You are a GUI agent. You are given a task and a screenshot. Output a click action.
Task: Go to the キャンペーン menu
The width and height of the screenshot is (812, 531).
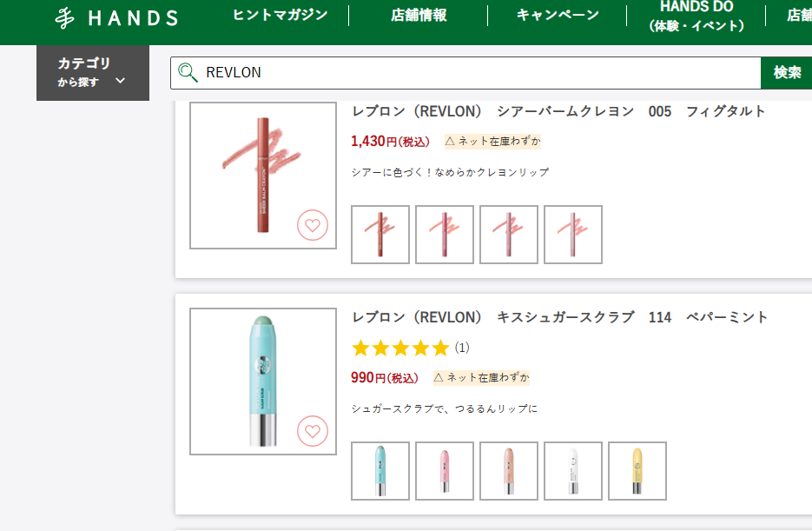558,15
